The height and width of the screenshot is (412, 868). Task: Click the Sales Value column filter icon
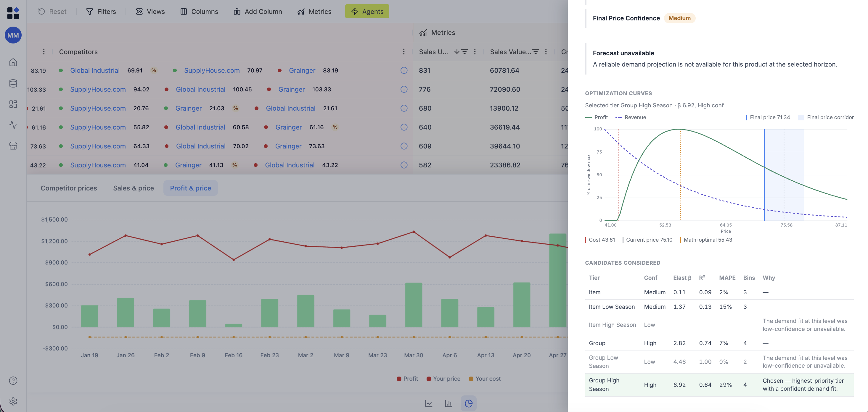pos(536,51)
